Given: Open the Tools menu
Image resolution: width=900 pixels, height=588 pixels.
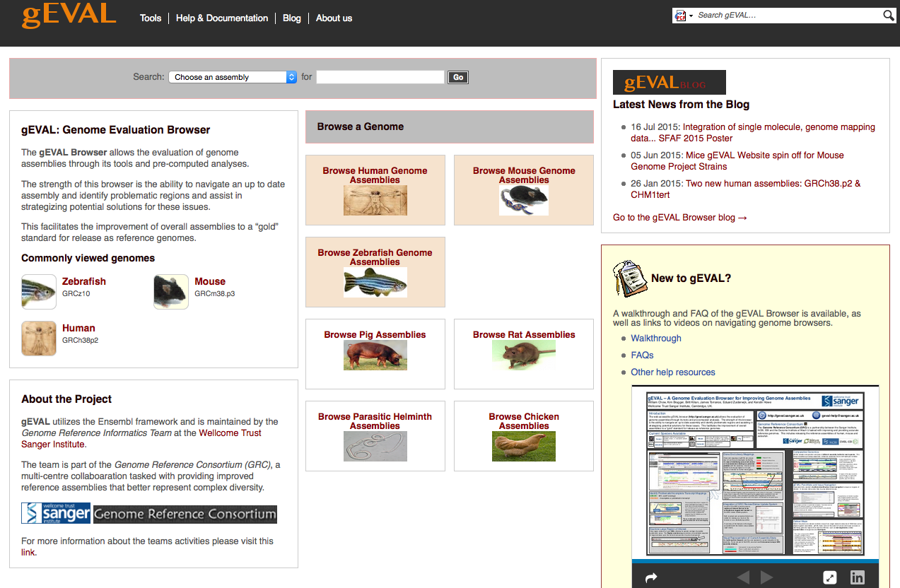Looking at the screenshot, I should coord(151,18).
